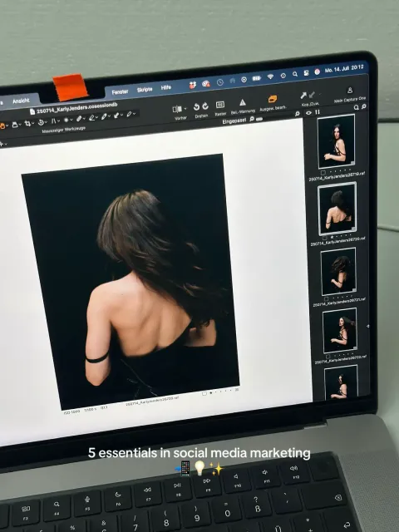Screen dimensions: 399x532
Task: Expand the eyedropper picker tool dropdown chevron
Action: 109,116
